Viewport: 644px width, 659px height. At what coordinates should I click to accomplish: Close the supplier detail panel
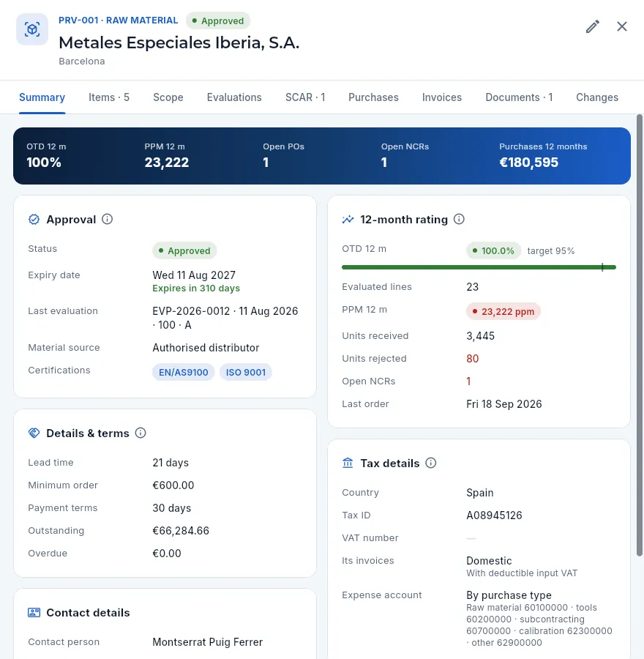point(622,26)
